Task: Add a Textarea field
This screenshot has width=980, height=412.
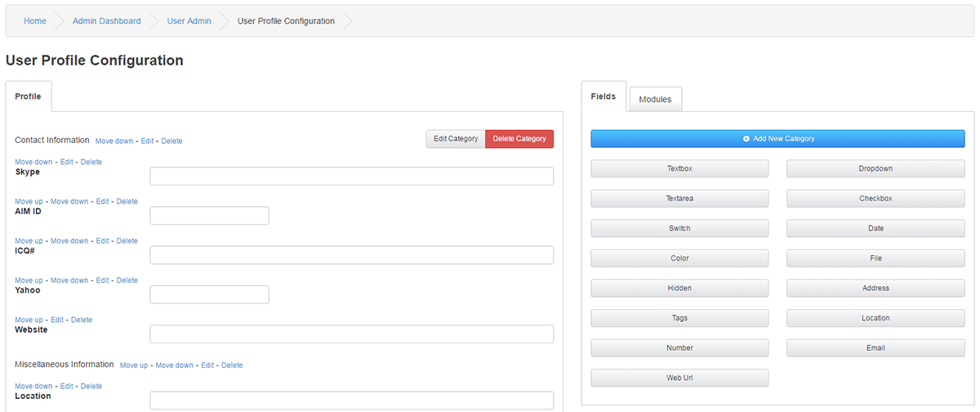Action: pos(679,199)
